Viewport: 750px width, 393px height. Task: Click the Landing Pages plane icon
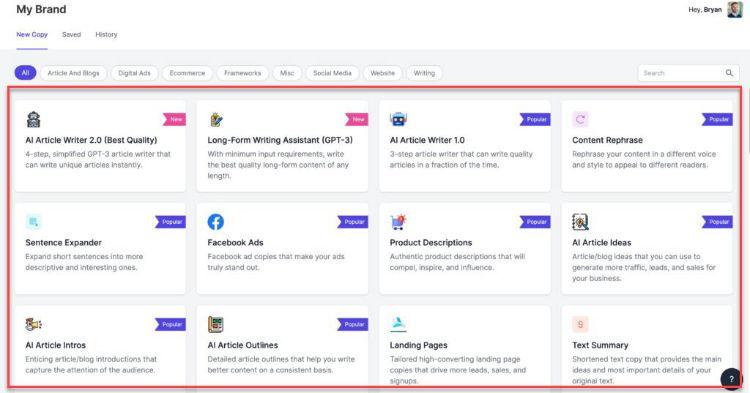(398, 324)
